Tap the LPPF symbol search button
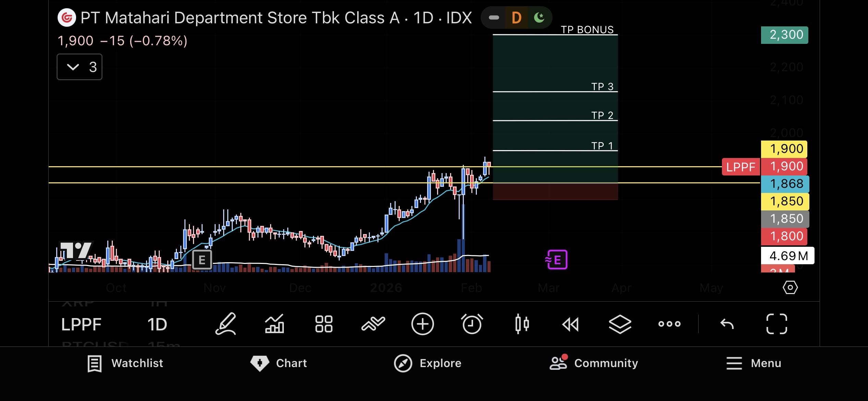This screenshot has height=401, width=868. [x=81, y=324]
